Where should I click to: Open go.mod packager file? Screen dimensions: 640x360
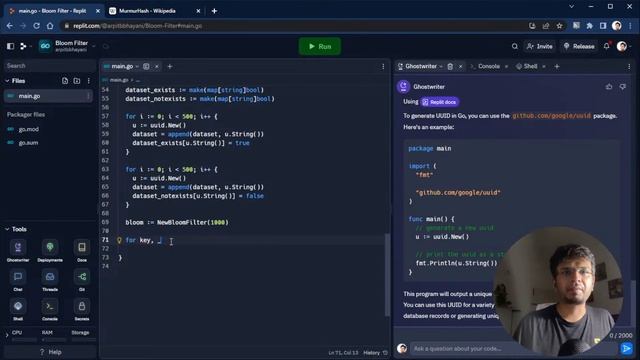tap(29, 129)
